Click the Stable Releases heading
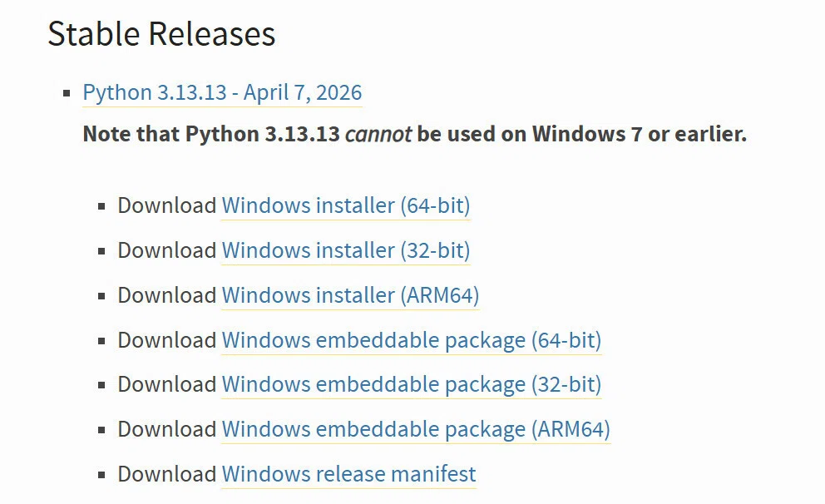The width and height of the screenshot is (825, 504). (161, 34)
